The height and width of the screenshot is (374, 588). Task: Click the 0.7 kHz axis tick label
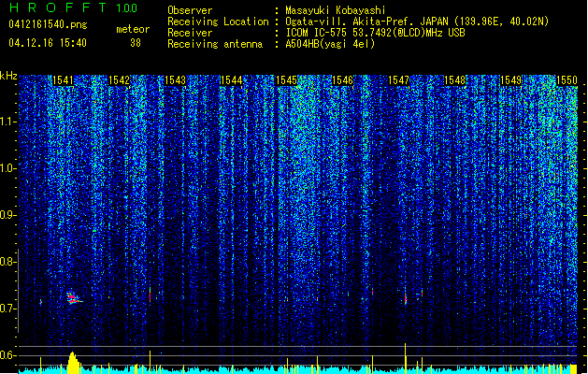(7, 309)
